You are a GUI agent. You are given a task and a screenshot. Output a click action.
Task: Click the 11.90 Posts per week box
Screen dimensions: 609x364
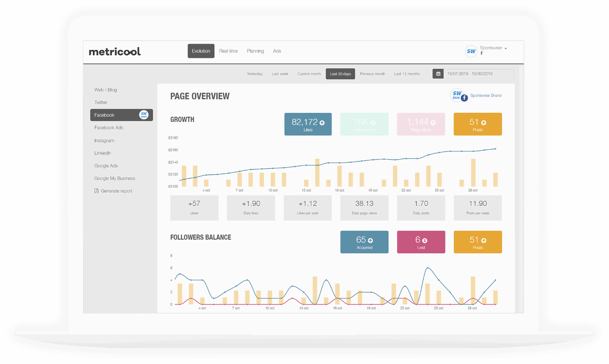[477, 208]
